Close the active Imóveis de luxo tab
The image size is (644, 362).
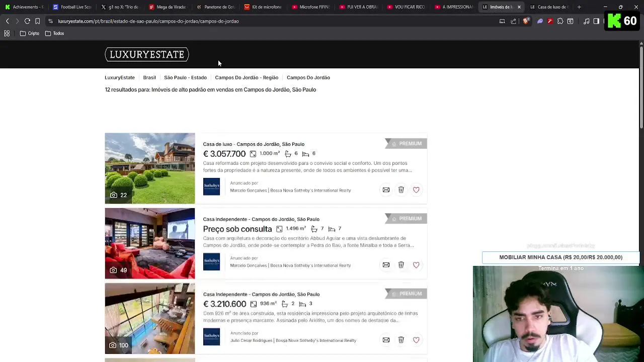[x=519, y=7]
